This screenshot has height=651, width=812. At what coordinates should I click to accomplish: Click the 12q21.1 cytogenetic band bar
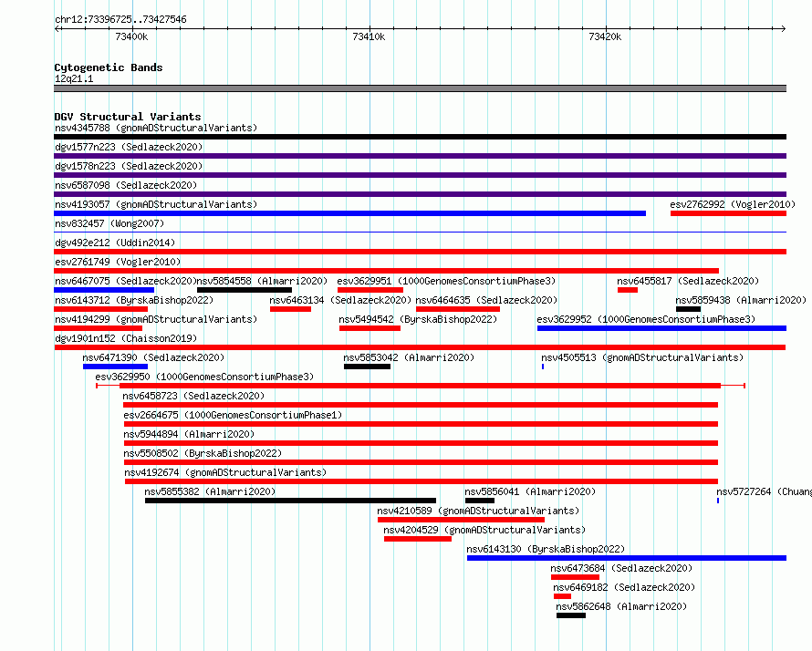(x=420, y=88)
